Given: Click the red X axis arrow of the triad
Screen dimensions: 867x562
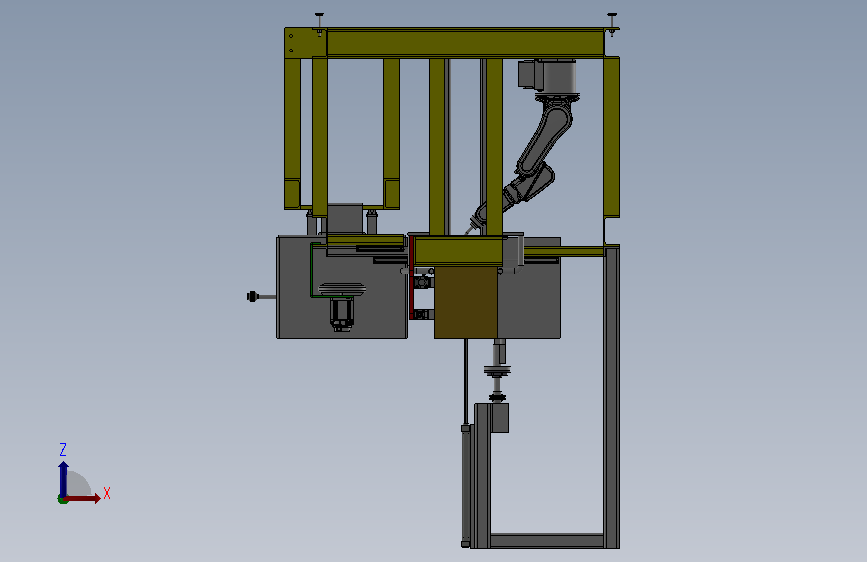Looking at the screenshot, I should coord(83,498).
